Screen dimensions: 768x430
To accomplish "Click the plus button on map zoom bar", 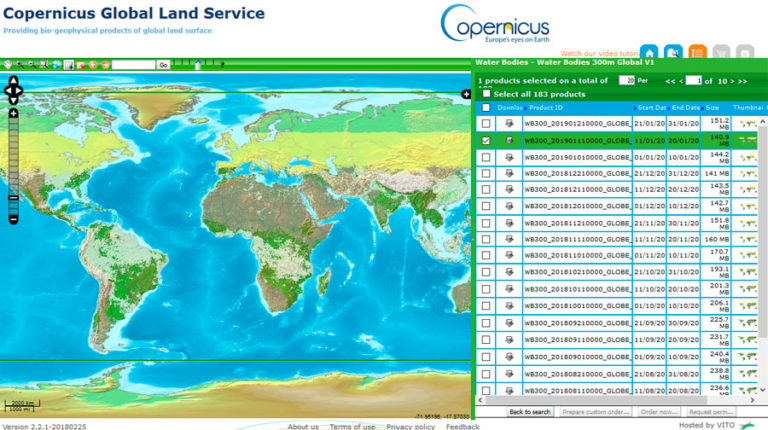I will (x=13, y=113).
